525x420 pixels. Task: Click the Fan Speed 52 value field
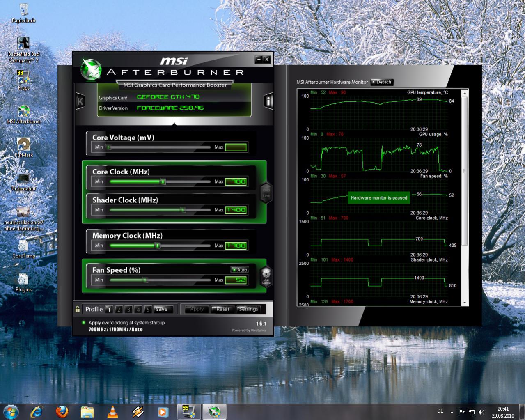236,280
